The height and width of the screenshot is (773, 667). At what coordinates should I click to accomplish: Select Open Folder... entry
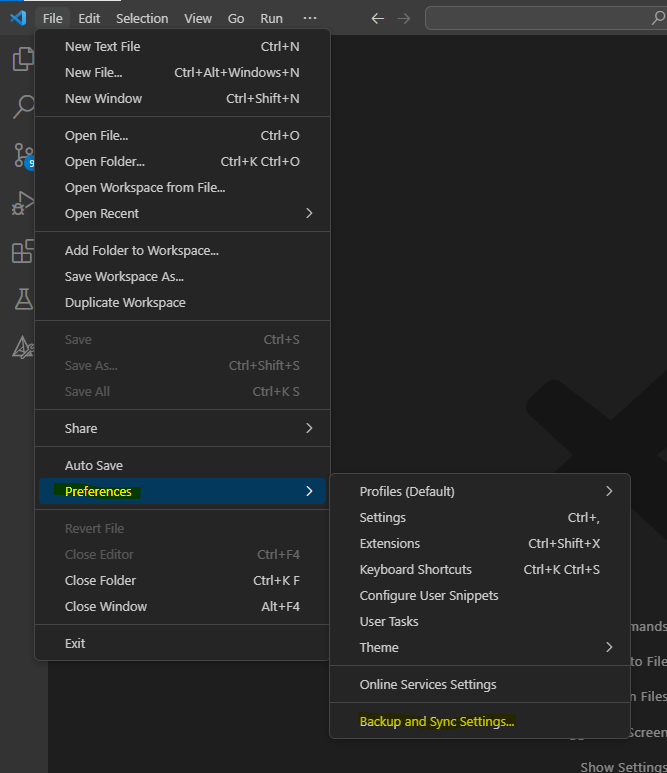182,162
